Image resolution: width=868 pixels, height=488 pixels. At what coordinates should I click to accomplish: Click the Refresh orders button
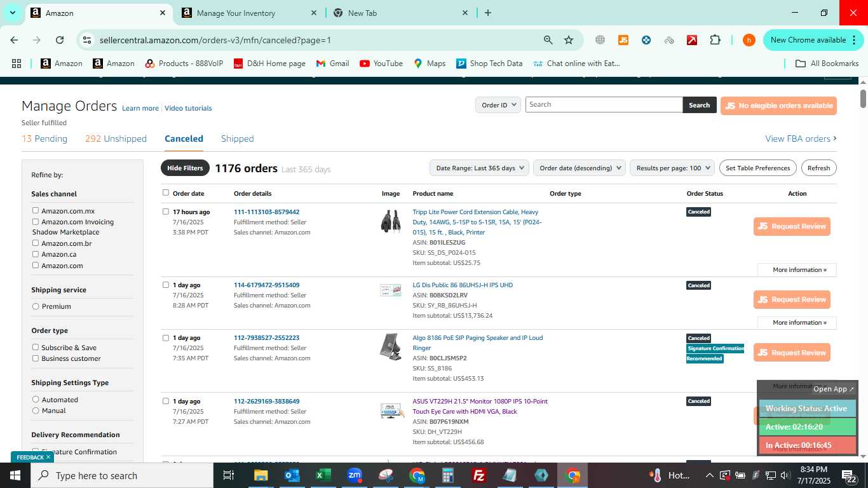click(x=818, y=168)
